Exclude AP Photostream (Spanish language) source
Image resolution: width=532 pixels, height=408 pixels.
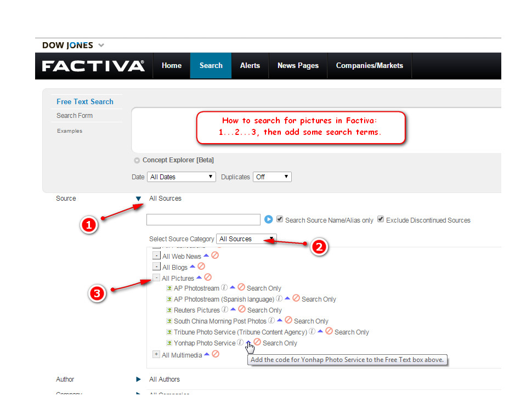296,298
